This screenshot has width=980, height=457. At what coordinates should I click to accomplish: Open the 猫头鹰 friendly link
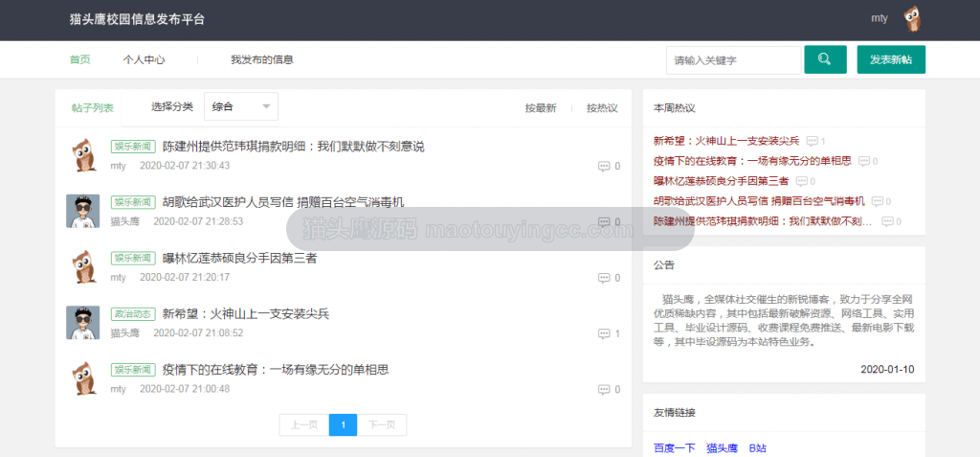[x=722, y=447]
